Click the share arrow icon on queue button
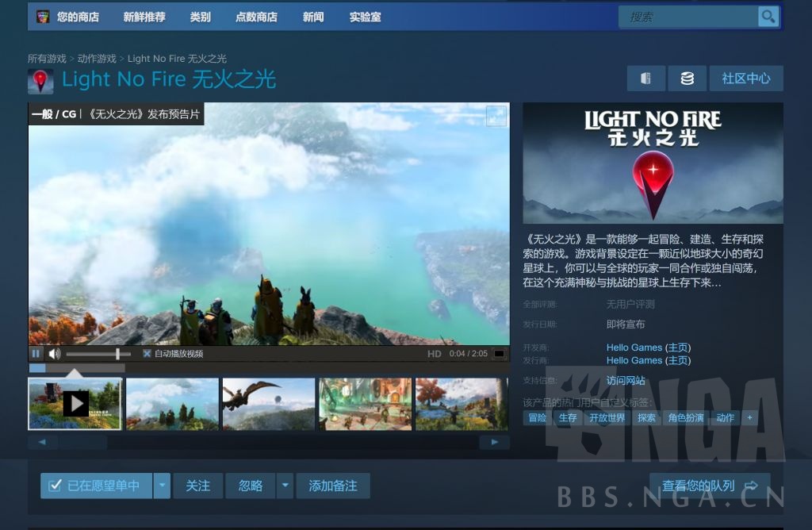The width and height of the screenshot is (812, 530). pyautogui.click(x=751, y=486)
